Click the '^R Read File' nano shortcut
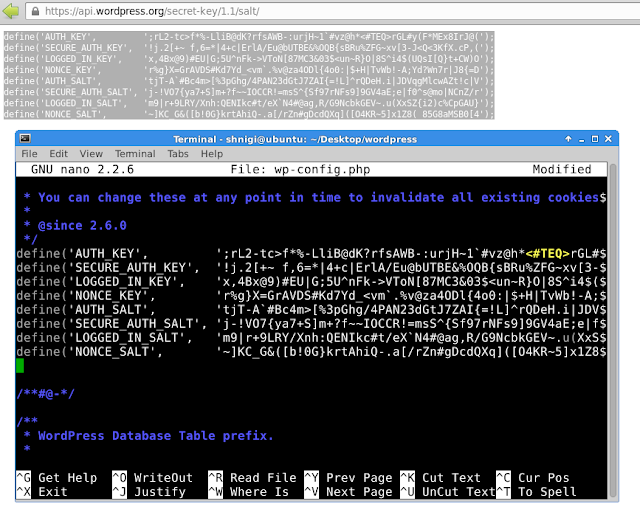 (252, 478)
